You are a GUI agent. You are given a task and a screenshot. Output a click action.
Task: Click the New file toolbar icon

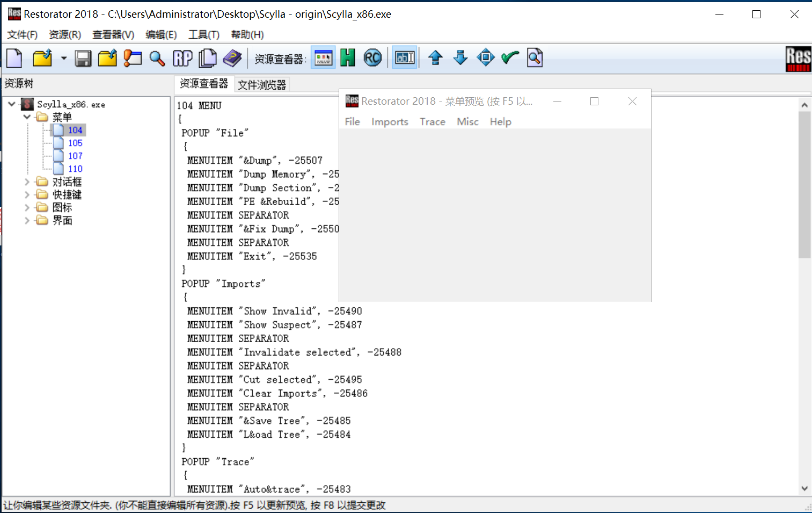tap(14, 58)
